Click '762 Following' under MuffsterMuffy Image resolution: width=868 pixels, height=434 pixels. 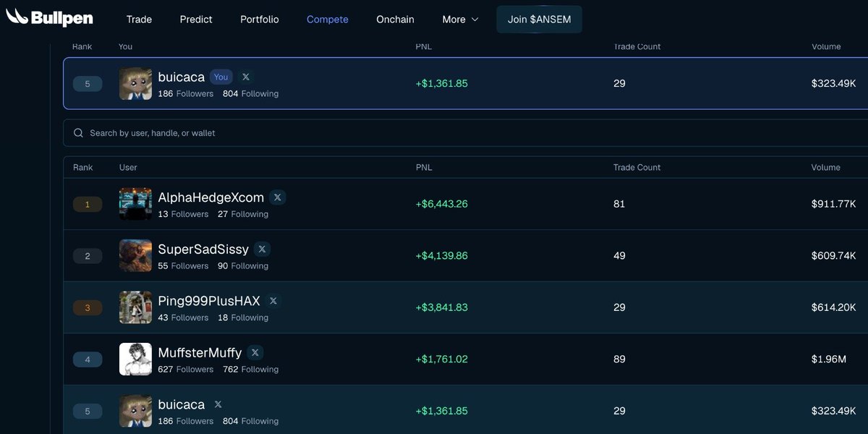[250, 369]
